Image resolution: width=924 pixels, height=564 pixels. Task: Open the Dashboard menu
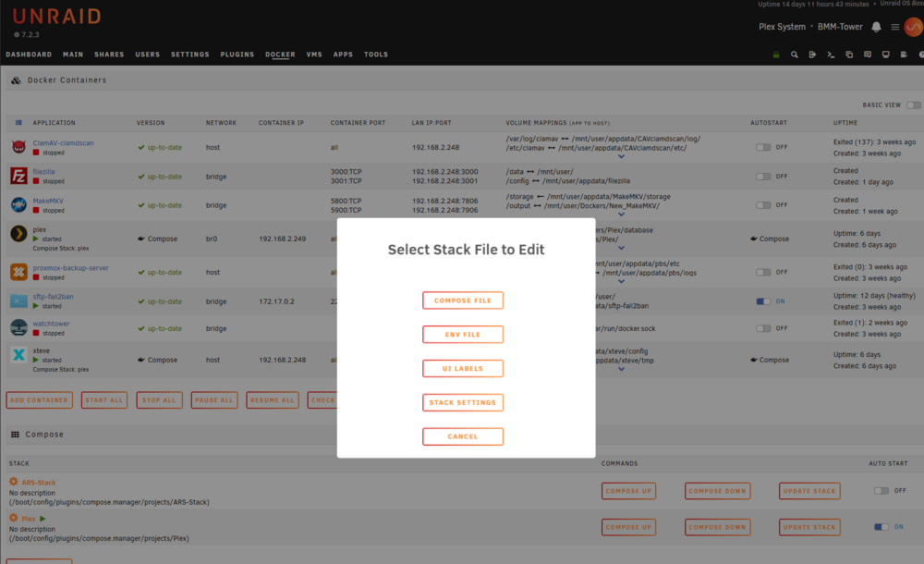pyautogui.click(x=29, y=55)
